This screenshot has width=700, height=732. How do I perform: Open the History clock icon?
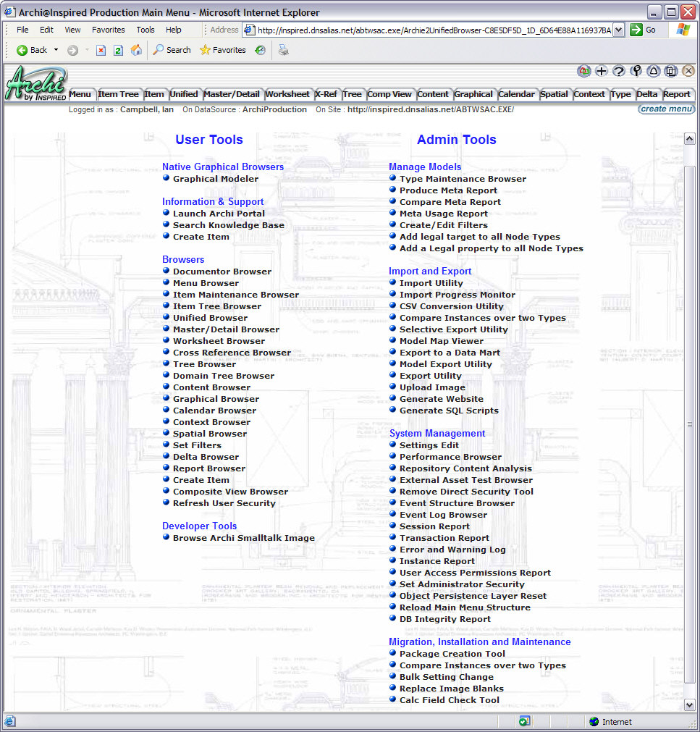point(261,50)
